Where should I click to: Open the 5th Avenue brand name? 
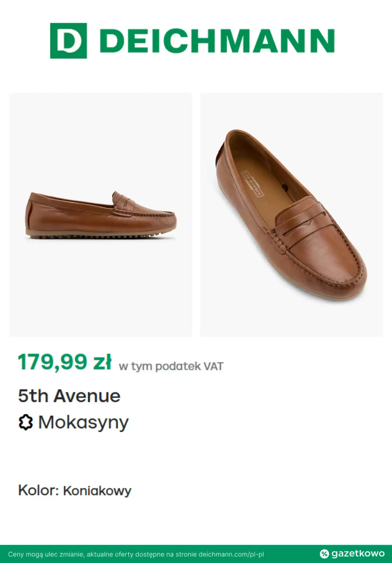69,396
